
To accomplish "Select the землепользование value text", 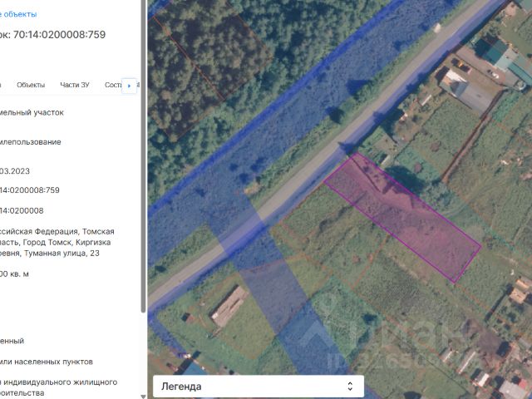I will click(31, 142).
